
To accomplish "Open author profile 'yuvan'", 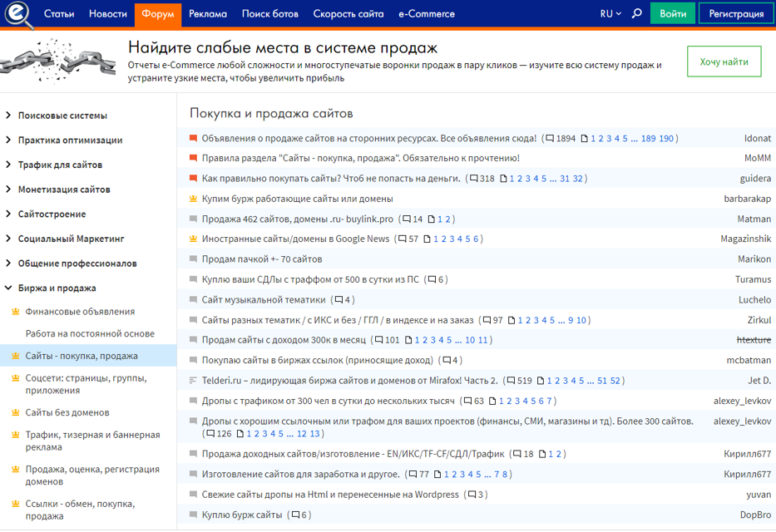I will [x=759, y=495].
